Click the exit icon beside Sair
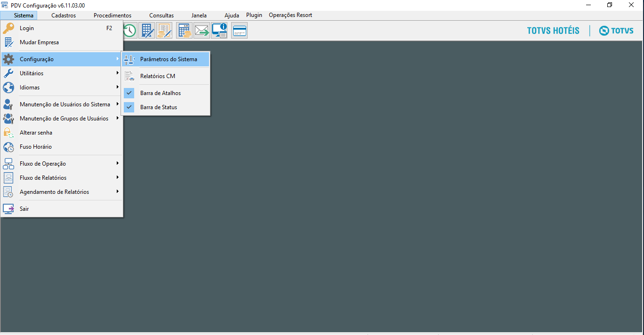Image resolution: width=644 pixels, height=335 pixels. (8, 209)
